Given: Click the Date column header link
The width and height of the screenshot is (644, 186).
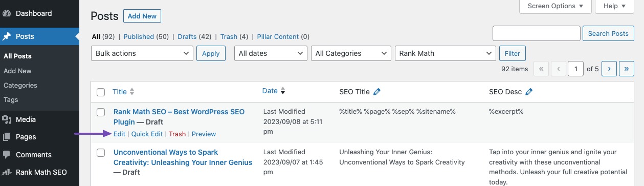Looking at the screenshot, I should pyautogui.click(x=270, y=91).
